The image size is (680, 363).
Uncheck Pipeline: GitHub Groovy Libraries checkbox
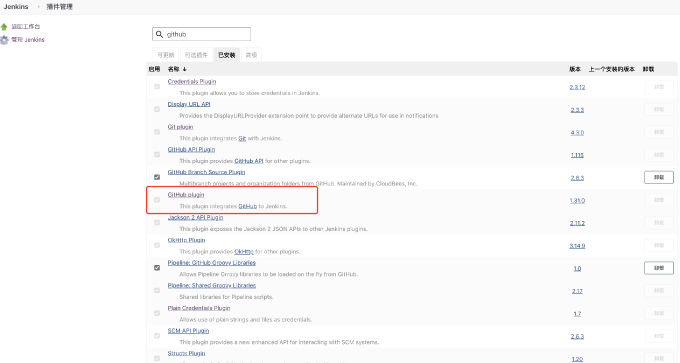pyautogui.click(x=157, y=268)
